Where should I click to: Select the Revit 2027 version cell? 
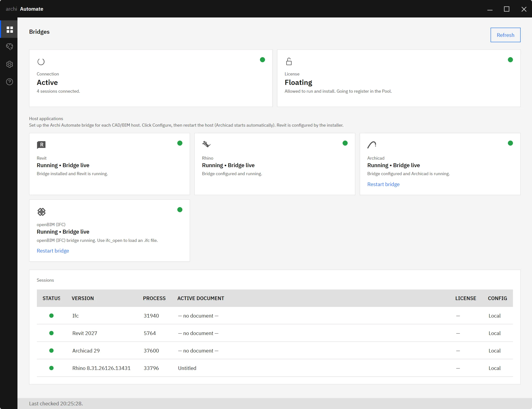[85, 333]
